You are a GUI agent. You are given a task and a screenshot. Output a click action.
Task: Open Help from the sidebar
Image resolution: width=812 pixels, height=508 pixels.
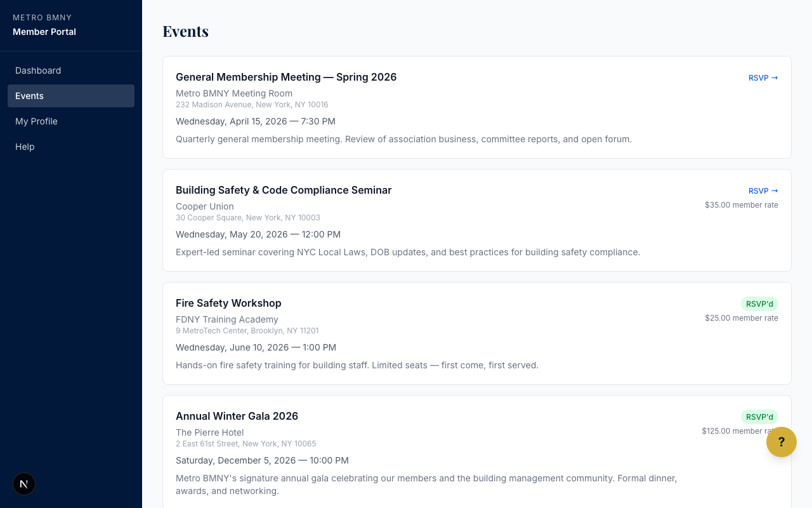[x=25, y=147]
